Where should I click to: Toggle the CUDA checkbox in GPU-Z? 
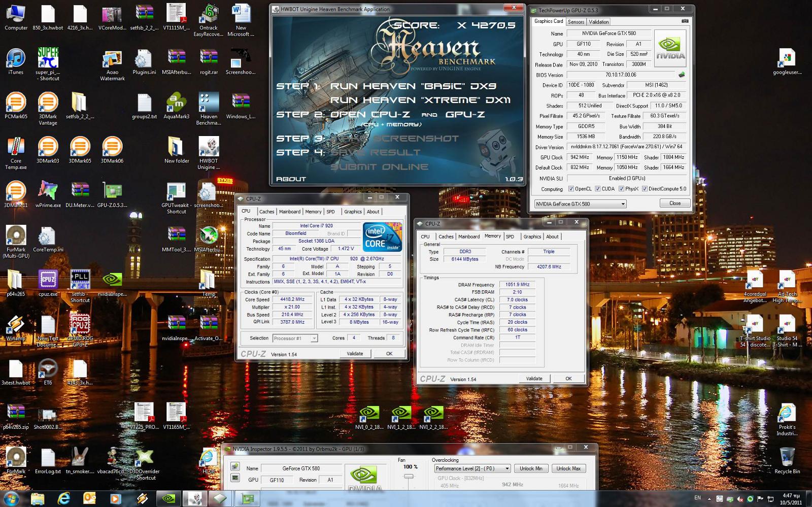(598, 189)
